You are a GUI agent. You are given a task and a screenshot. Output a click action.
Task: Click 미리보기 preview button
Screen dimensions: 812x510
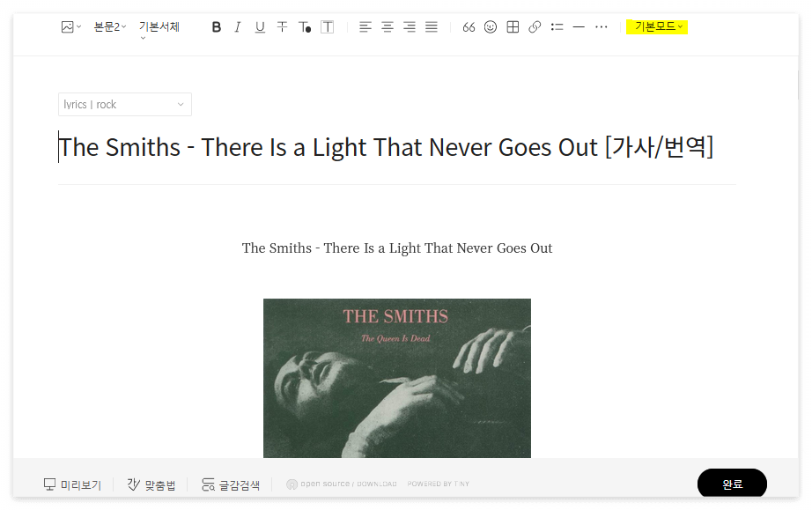click(72, 484)
